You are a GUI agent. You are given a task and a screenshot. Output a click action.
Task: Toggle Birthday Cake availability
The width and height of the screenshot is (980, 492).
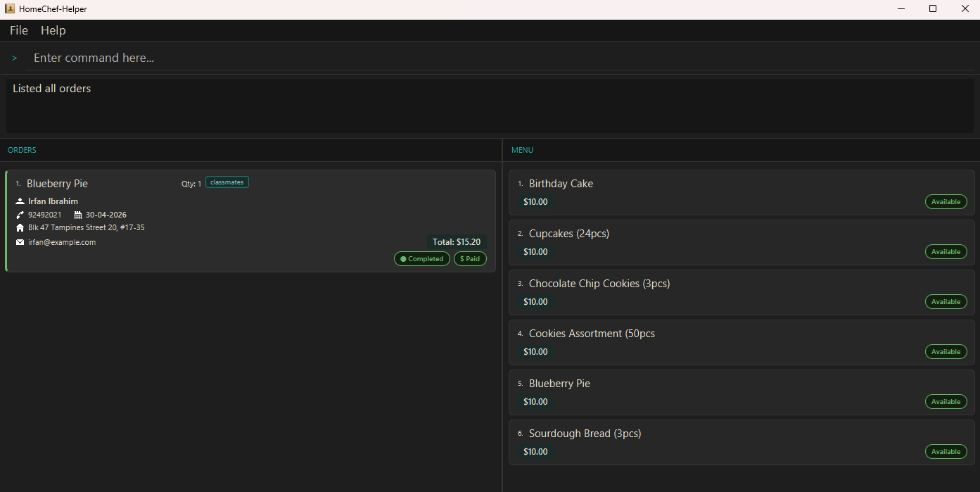point(946,201)
